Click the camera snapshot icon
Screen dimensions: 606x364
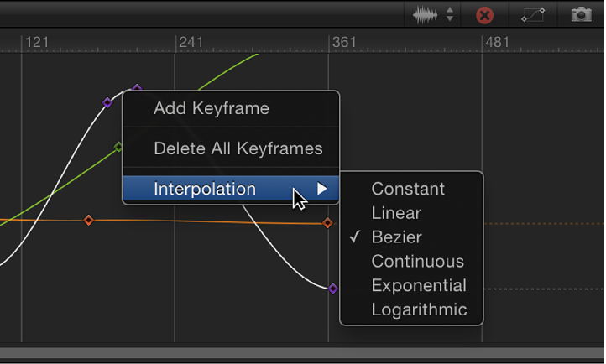582,14
